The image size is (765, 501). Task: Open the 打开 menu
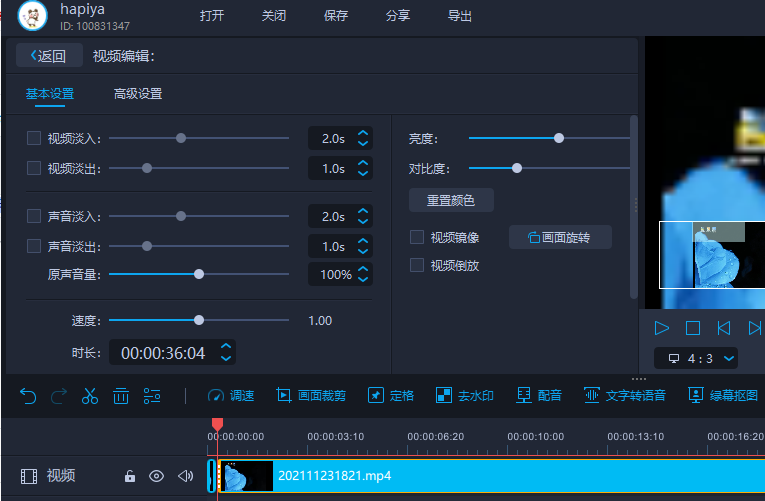coord(212,16)
